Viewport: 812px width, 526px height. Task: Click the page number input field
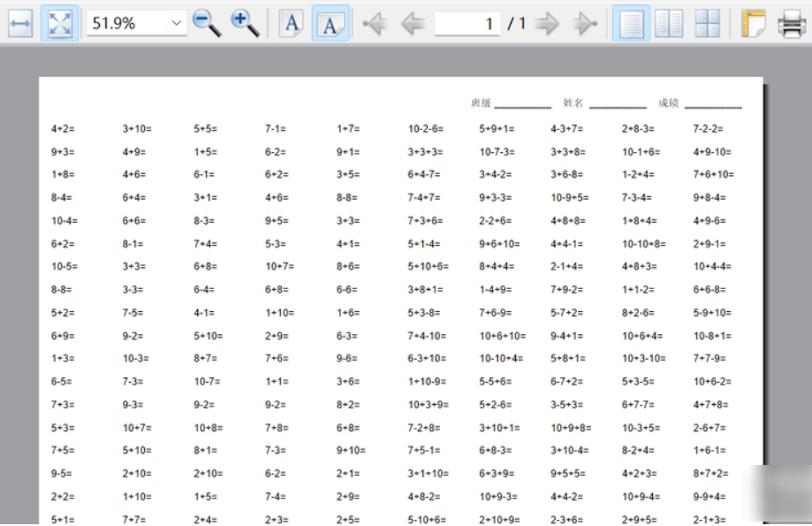tap(467, 24)
